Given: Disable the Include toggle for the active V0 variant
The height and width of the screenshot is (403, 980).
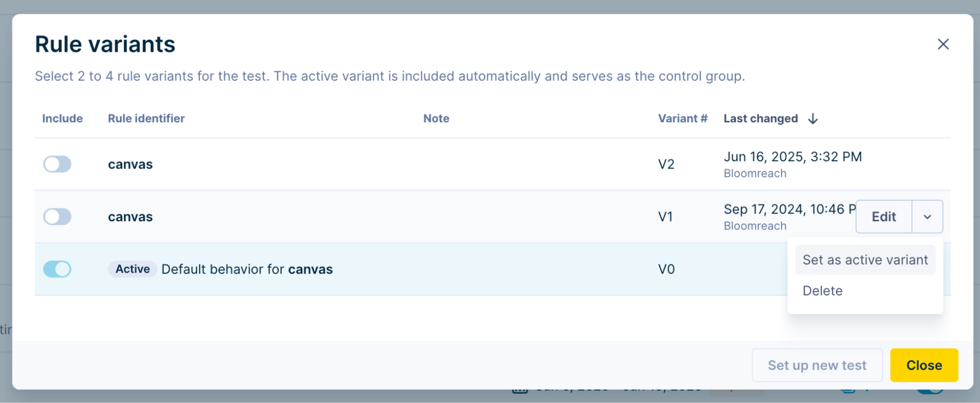Looking at the screenshot, I should [57, 269].
